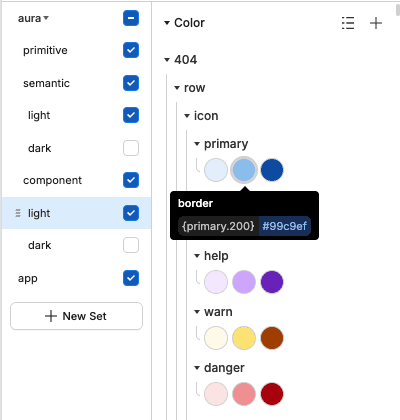Image resolution: width=400 pixels, height=420 pixels.
Task: Collapse the help color group
Action: [x=197, y=256]
